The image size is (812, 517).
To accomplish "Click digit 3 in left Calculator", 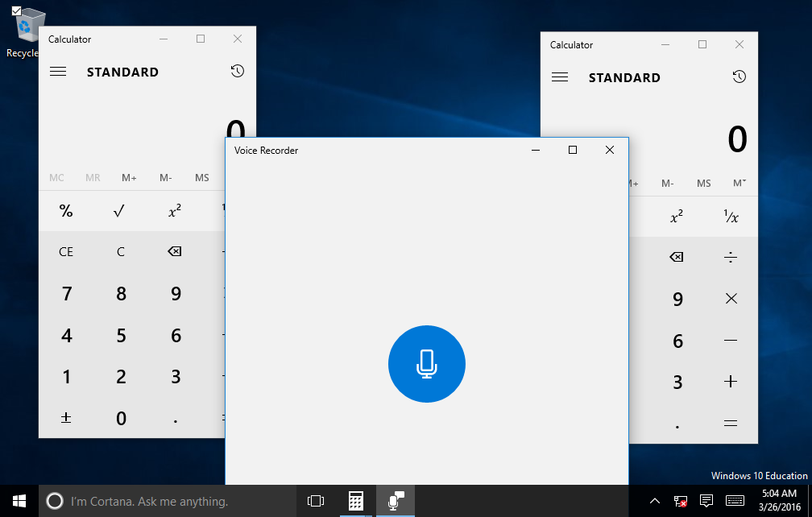I will (x=176, y=376).
